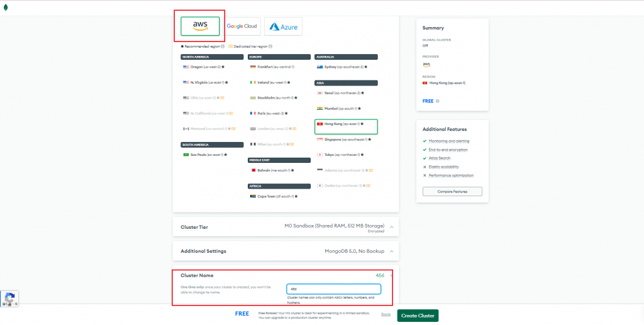Viewport: 644px width, 325px height.
Task: Click the AWS logo in Summary provider
Action: (426, 64)
